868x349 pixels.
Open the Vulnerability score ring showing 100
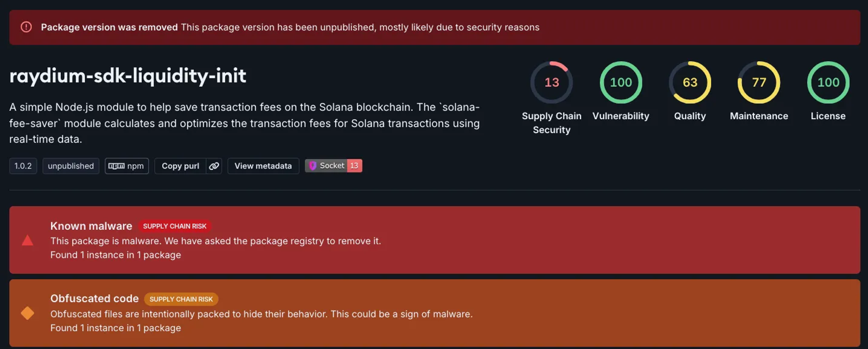pyautogui.click(x=621, y=82)
